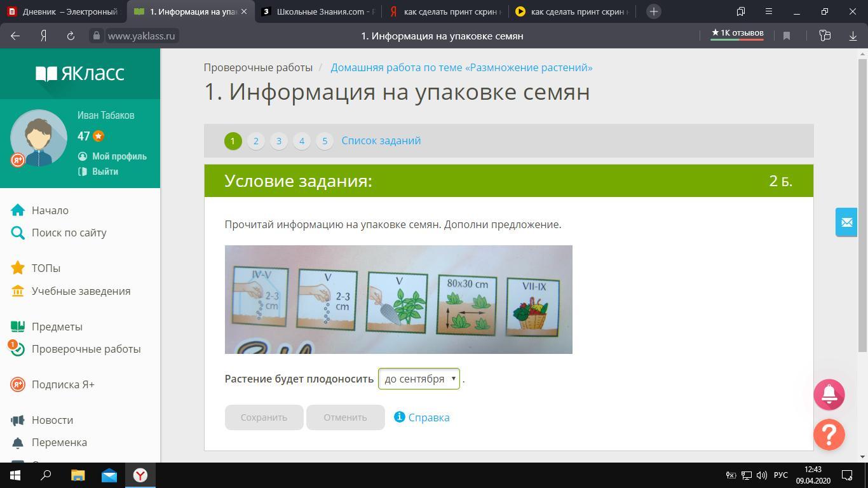The width and height of the screenshot is (868, 488).
Task: Open browser menu hamburger icon
Action: (769, 11)
